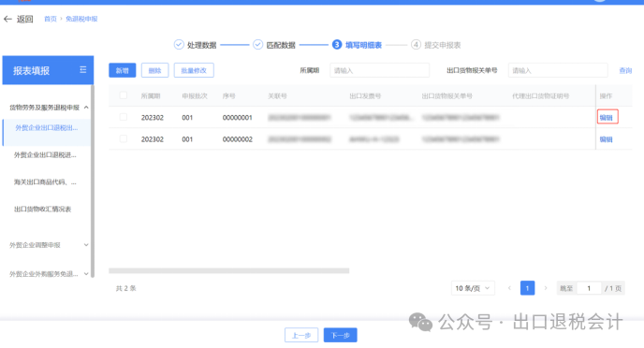Image resolution: width=644 pixels, height=348 pixels.
Task: Expand the 外贸企业外购服务免退 section
Action: pos(86,274)
